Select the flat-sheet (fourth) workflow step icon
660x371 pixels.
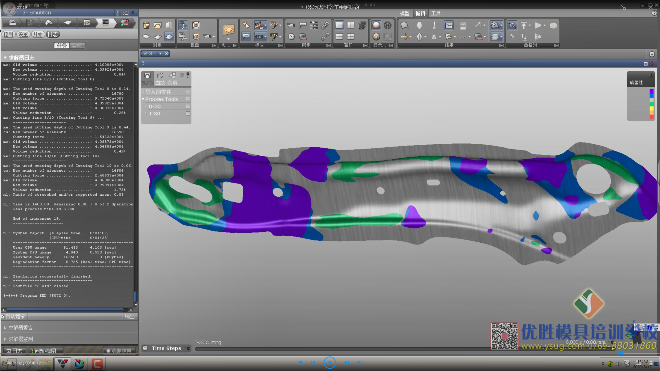point(67,22)
